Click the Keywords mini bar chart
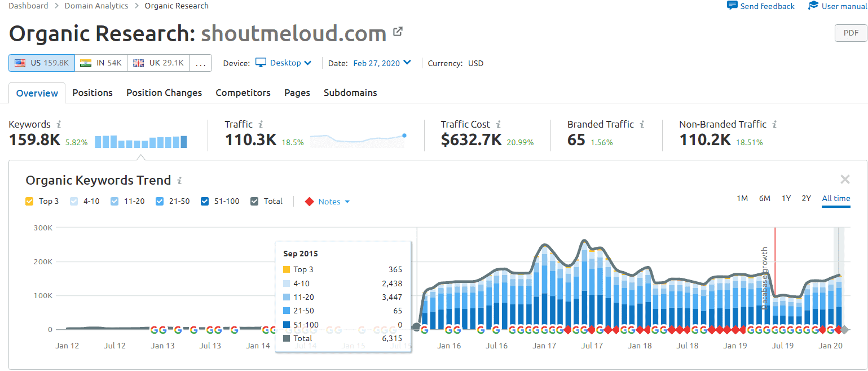The height and width of the screenshot is (371, 868). coord(141,142)
